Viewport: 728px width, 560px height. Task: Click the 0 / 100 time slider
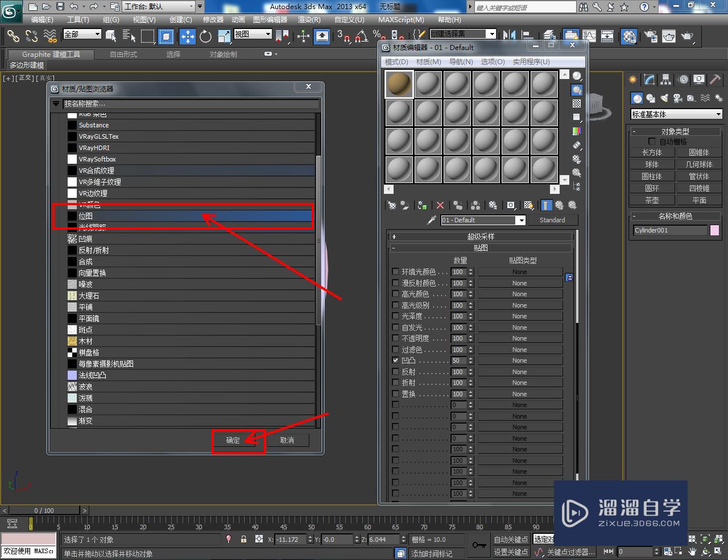click(44, 511)
